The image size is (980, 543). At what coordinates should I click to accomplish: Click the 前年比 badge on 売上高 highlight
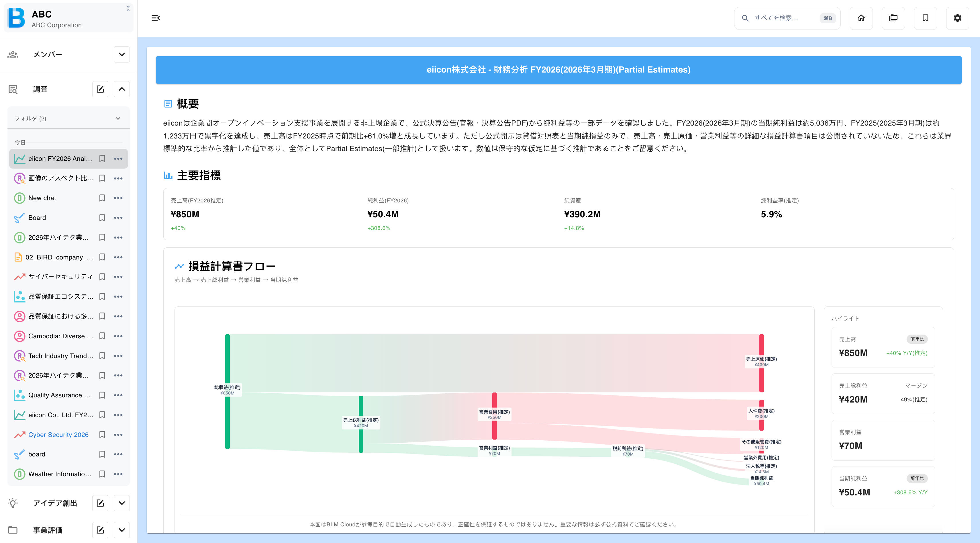[917, 339]
